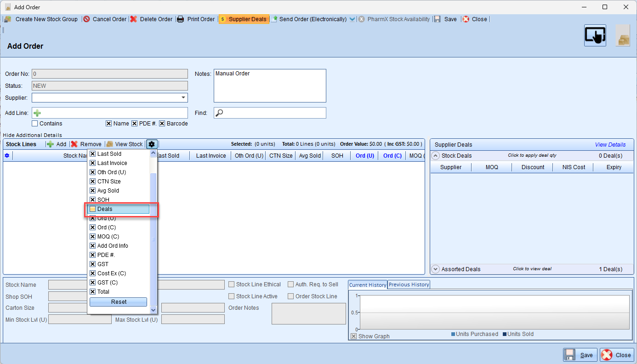This screenshot has width=637, height=364.
Task: Click into the Find search field
Action: click(274, 113)
